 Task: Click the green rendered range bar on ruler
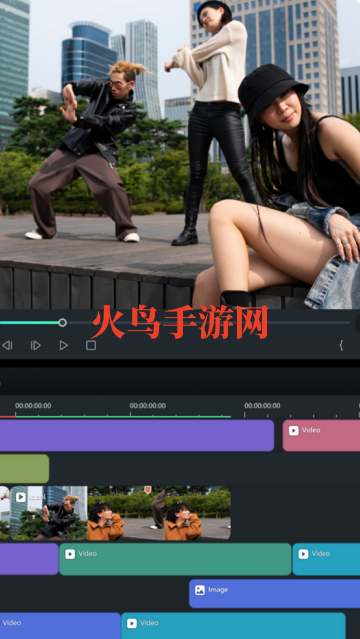coord(123,417)
